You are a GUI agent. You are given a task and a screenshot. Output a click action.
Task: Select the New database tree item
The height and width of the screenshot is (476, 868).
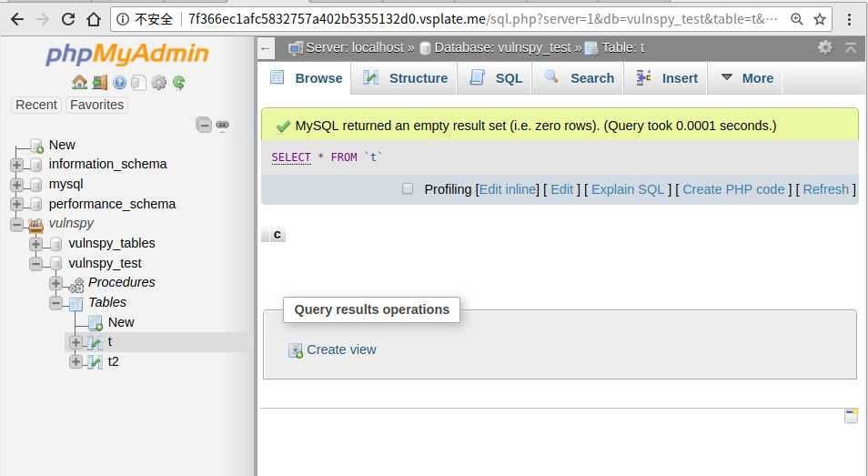(62, 145)
